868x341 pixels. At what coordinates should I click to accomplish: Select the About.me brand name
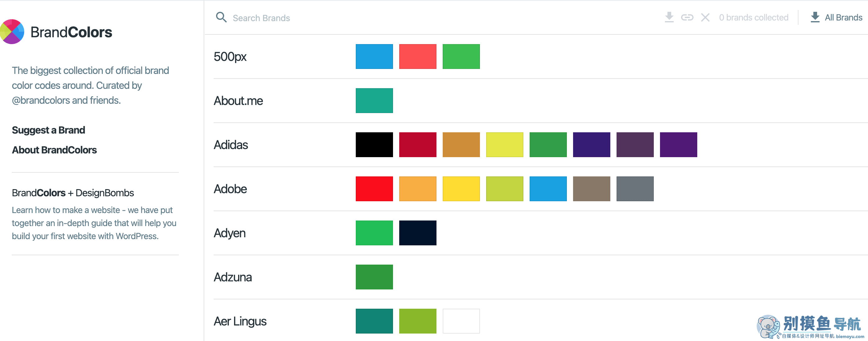[x=238, y=101]
